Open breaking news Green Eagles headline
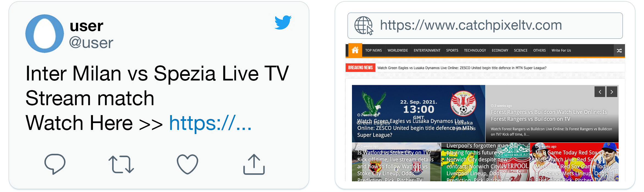This screenshot has height=192, width=644. point(462,68)
